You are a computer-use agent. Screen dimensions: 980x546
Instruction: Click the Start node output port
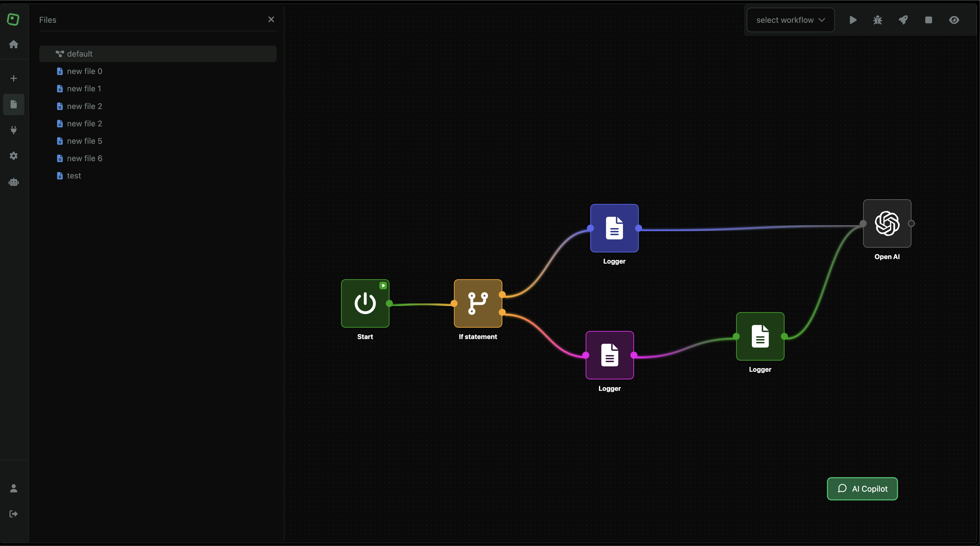pyautogui.click(x=389, y=303)
